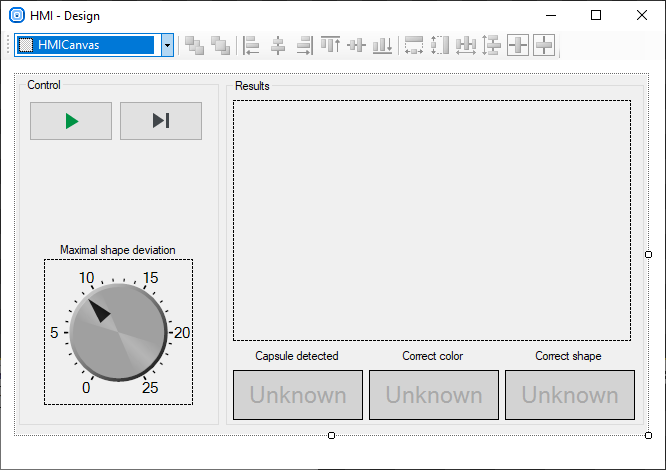
Task: Click the Align Bottoms toolbar icon
Action: (382, 45)
